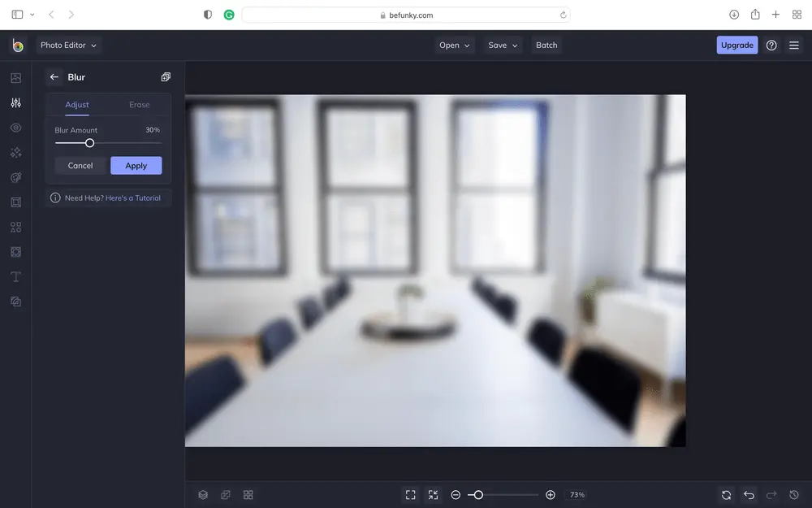The height and width of the screenshot is (508, 812).
Task: Open the Artsy palette icon
Action: click(15, 177)
